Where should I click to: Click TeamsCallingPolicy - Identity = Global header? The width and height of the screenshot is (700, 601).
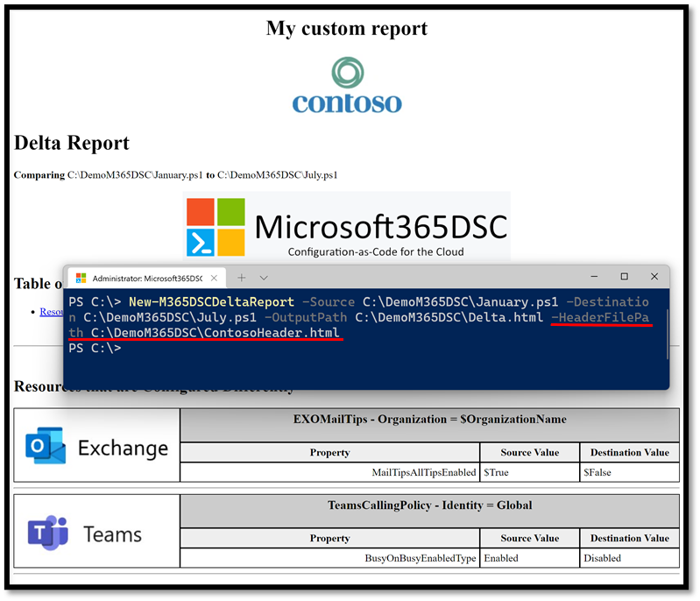(x=429, y=511)
